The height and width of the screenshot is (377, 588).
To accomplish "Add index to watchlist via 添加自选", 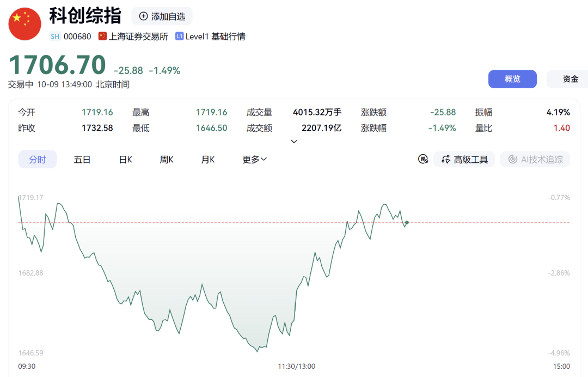I will pos(162,16).
